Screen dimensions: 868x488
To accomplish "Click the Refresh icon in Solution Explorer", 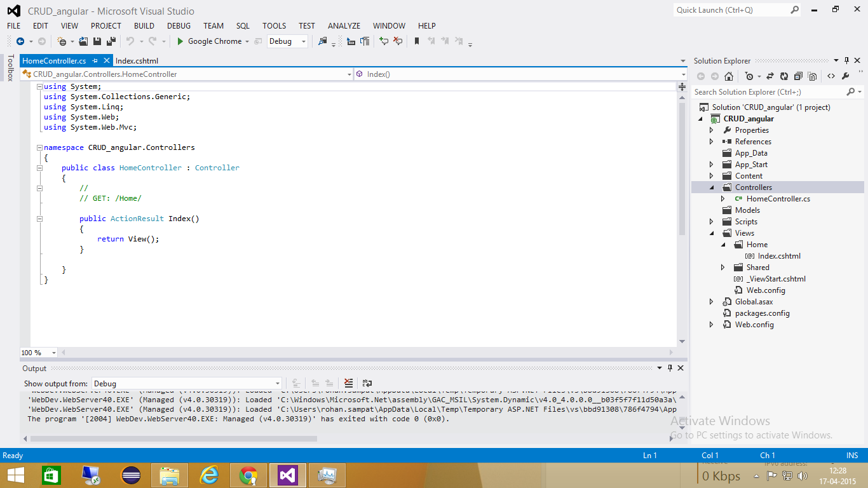I will click(784, 76).
